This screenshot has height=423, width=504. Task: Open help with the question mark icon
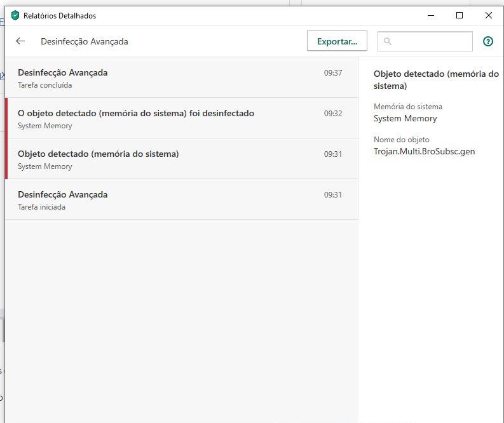tap(488, 41)
